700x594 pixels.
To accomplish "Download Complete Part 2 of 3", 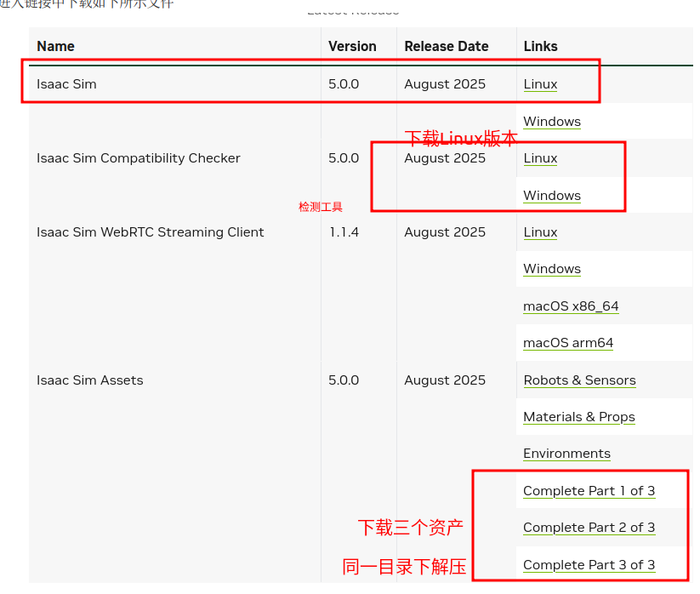I will [x=589, y=528].
